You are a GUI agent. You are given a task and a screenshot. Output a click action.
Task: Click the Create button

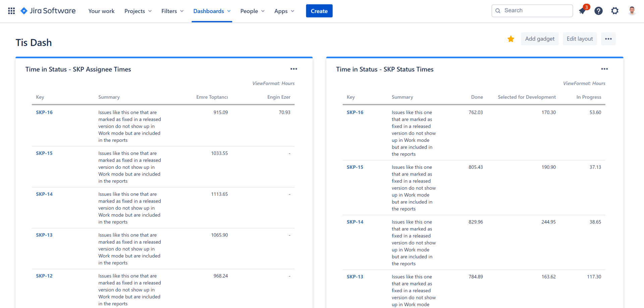(x=319, y=11)
